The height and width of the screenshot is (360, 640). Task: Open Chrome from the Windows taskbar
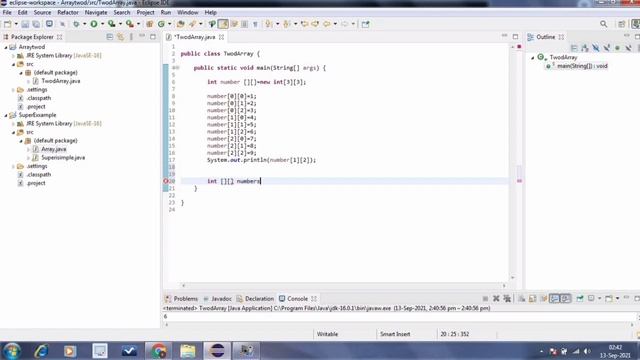click(158, 351)
